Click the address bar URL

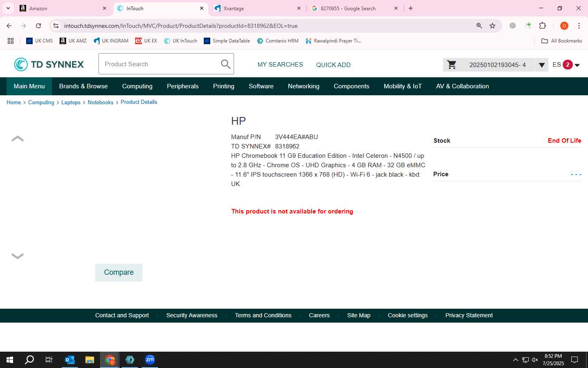tap(181, 26)
